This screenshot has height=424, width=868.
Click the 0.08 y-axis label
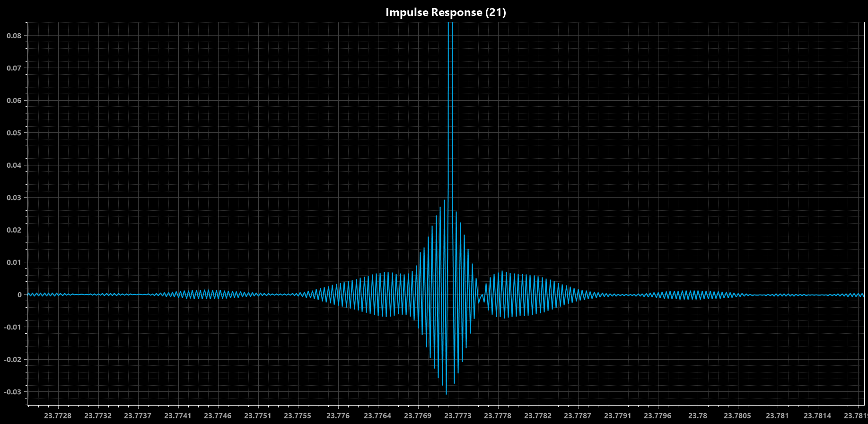click(14, 36)
